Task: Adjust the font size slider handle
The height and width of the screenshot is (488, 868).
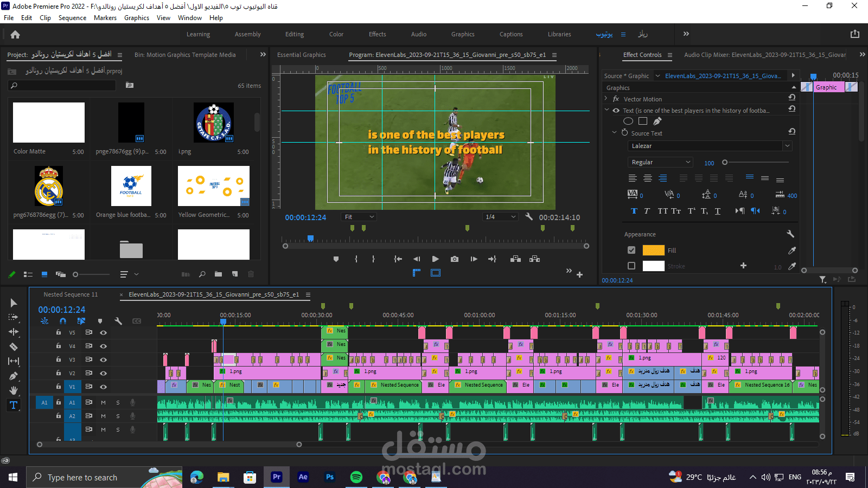Action: 725,162
